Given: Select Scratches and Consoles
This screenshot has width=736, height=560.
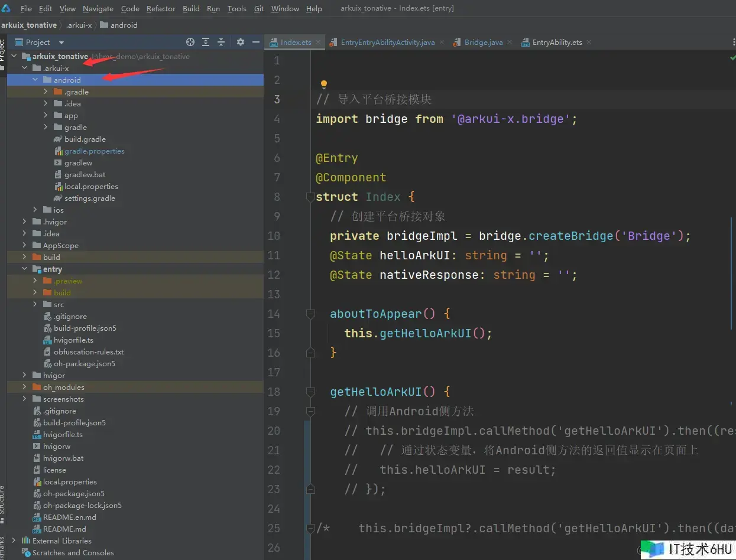Looking at the screenshot, I should [73, 552].
